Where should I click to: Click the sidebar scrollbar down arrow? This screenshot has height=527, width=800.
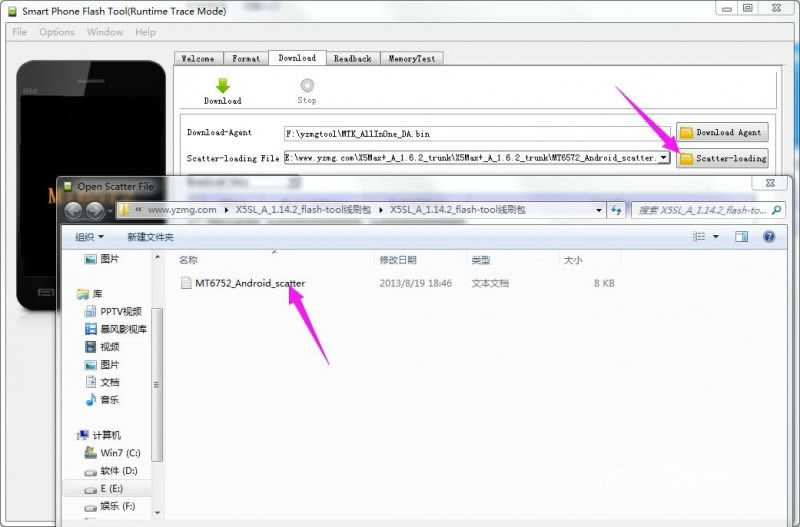157,512
